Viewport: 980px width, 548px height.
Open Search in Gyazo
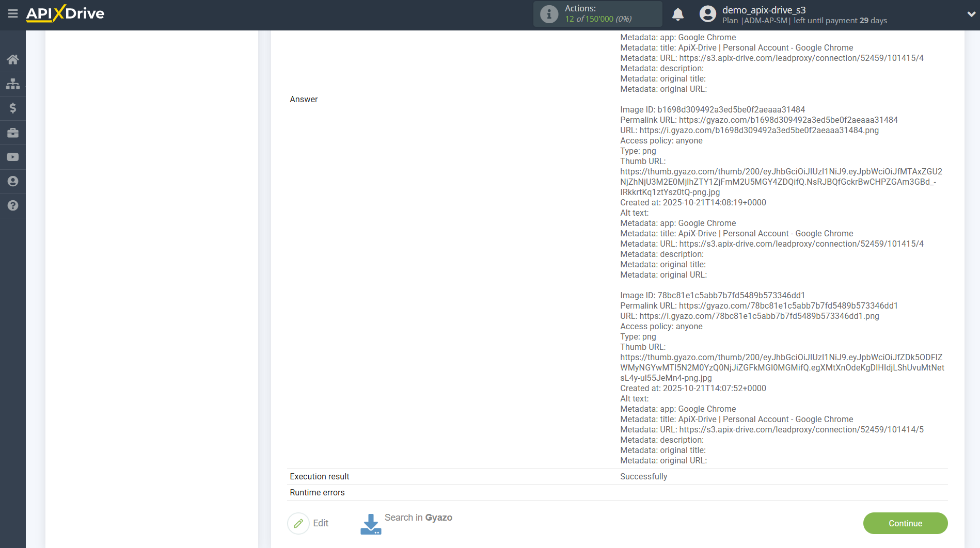coord(418,517)
